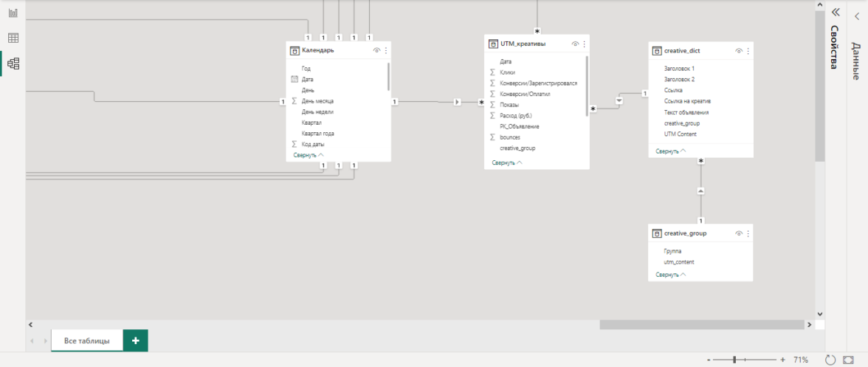Open the Data table view icon
The height and width of the screenshot is (367, 868).
[x=13, y=38]
